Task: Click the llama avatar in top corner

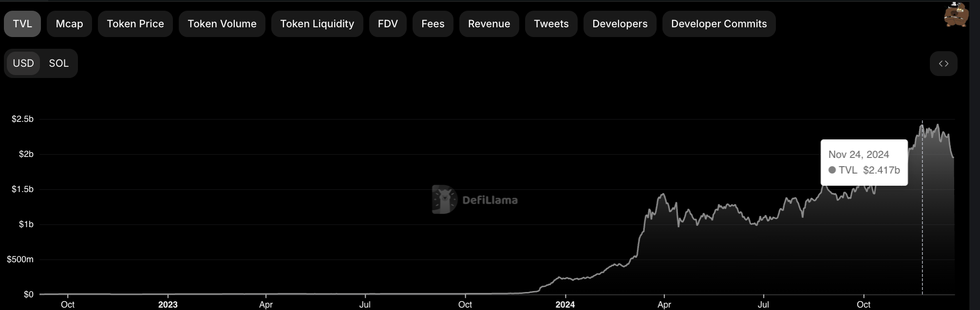Action: click(956, 14)
